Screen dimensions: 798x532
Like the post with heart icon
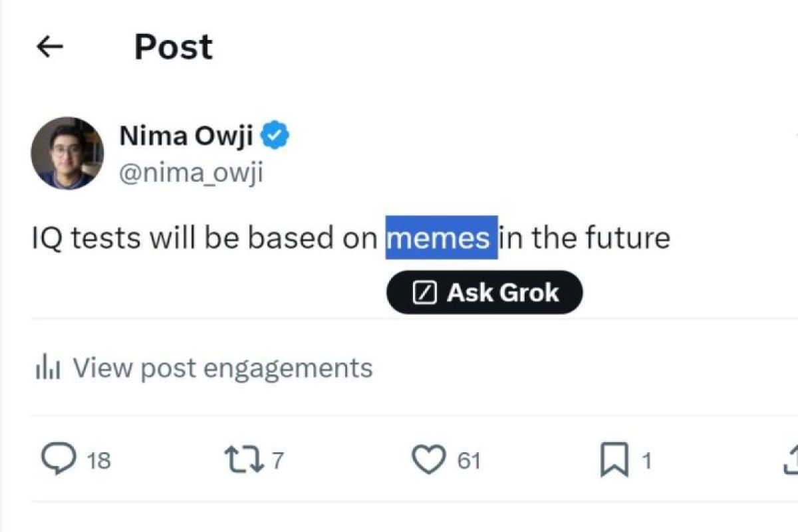(428, 460)
